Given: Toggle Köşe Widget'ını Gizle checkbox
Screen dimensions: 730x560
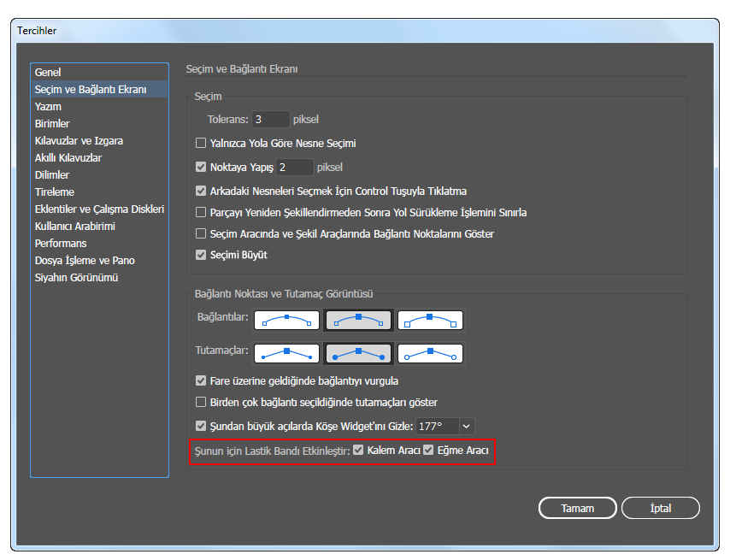Looking at the screenshot, I should [201, 426].
